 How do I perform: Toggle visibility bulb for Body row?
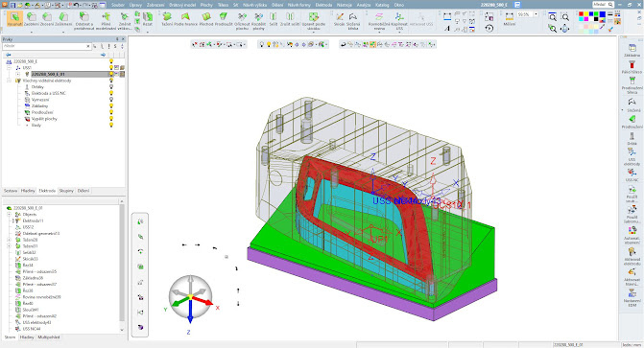pos(111,126)
